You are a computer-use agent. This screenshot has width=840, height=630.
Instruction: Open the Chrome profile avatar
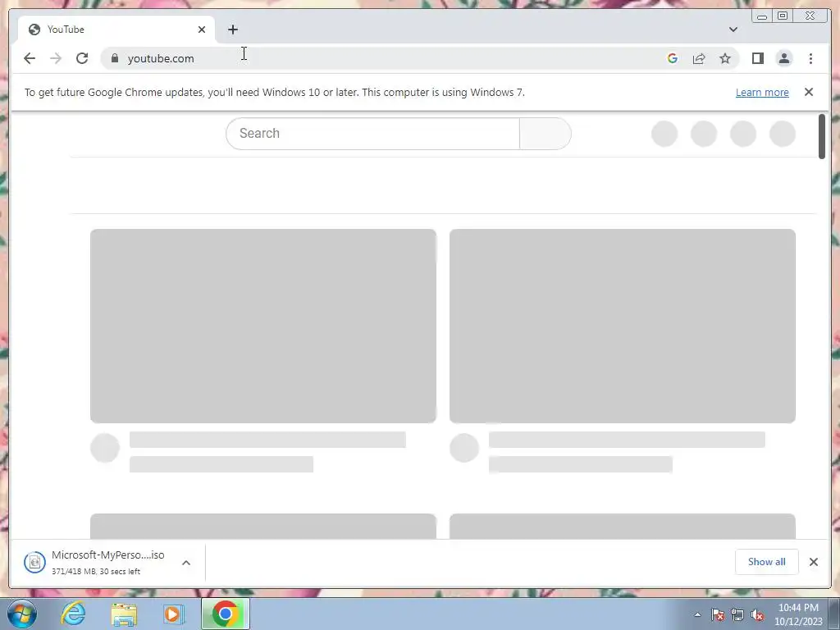pos(783,58)
